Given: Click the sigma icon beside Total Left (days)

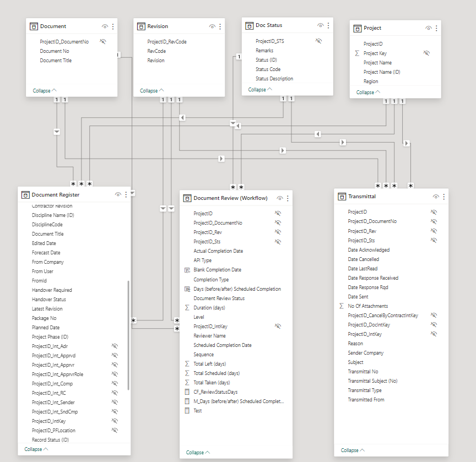Looking at the screenshot, I should pyautogui.click(x=187, y=364).
